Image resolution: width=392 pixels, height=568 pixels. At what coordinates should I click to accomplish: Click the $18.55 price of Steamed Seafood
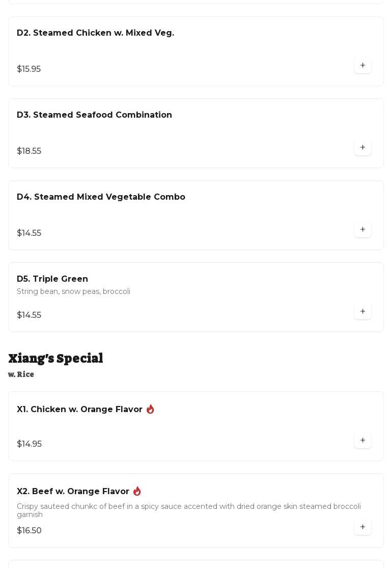[29, 151]
